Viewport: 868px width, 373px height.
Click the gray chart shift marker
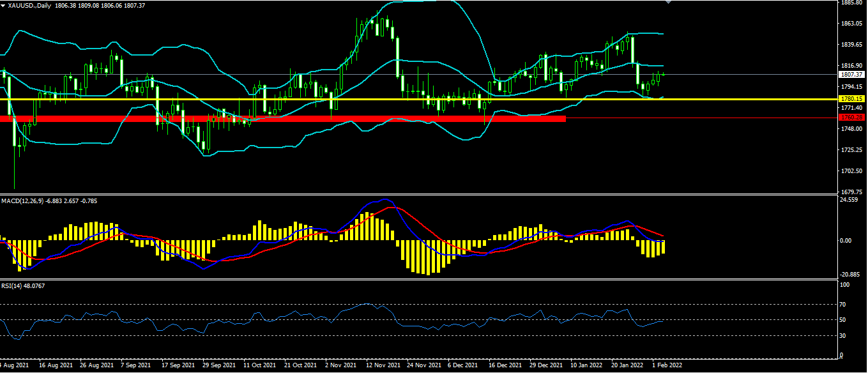click(669, 3)
